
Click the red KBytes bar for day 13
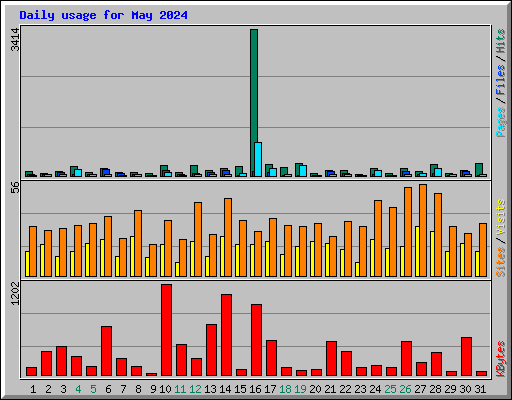211,350
